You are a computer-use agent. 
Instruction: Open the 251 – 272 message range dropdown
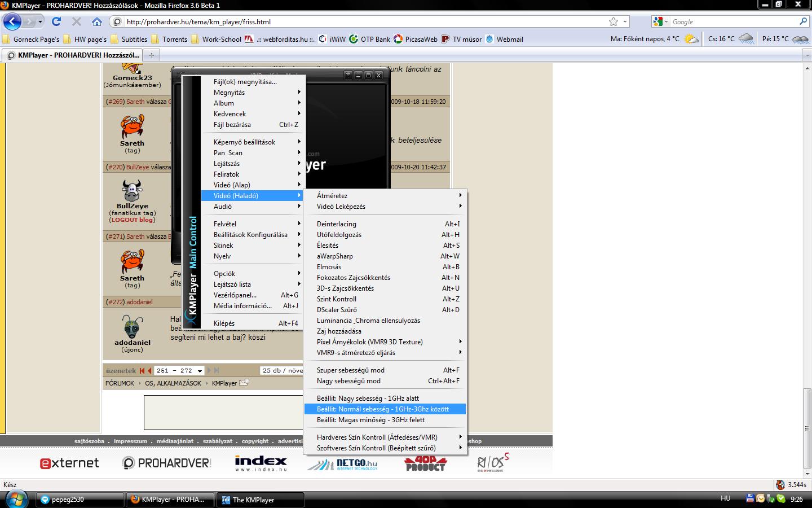point(179,371)
